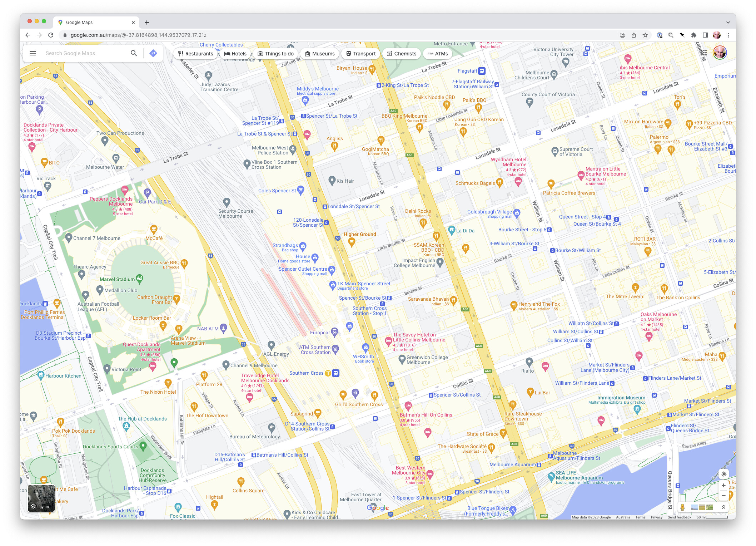Select the Southern Cross train station marker

(x=335, y=373)
